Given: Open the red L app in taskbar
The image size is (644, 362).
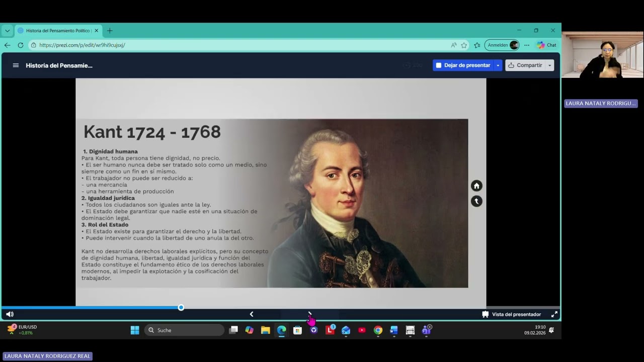Looking at the screenshot, I should [x=330, y=330].
